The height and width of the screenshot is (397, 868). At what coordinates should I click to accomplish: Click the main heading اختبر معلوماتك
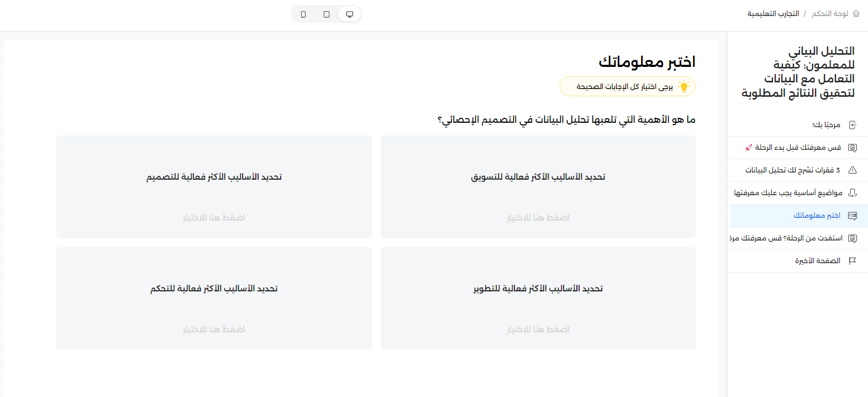[647, 61]
